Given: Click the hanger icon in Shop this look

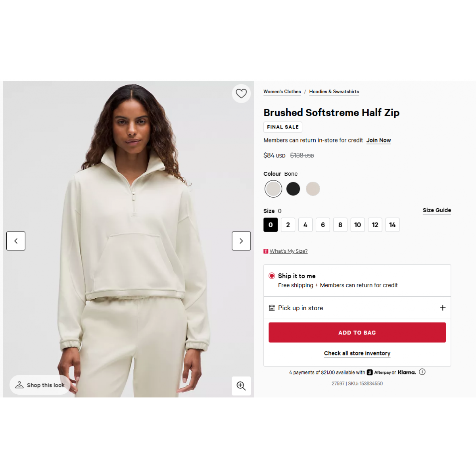Looking at the screenshot, I should 19,385.
